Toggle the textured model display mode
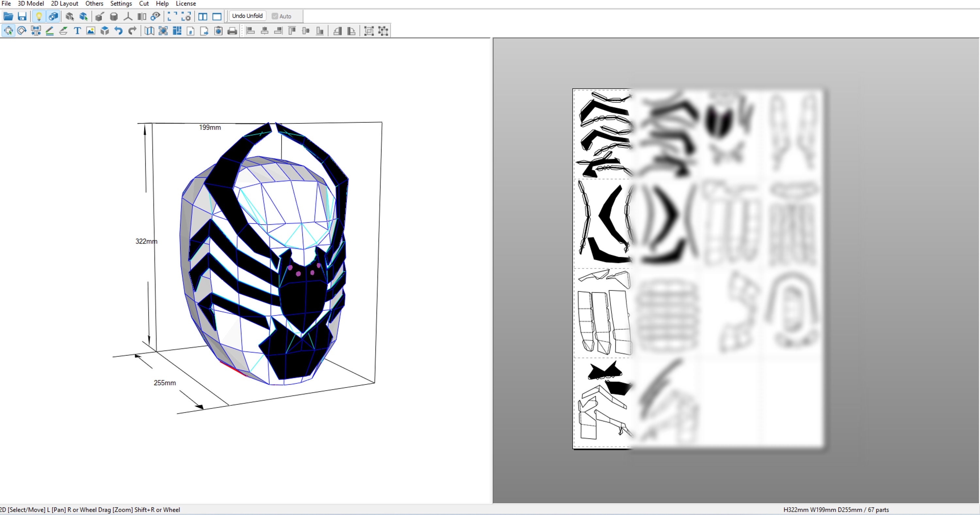This screenshot has height=515, width=980. [53, 16]
